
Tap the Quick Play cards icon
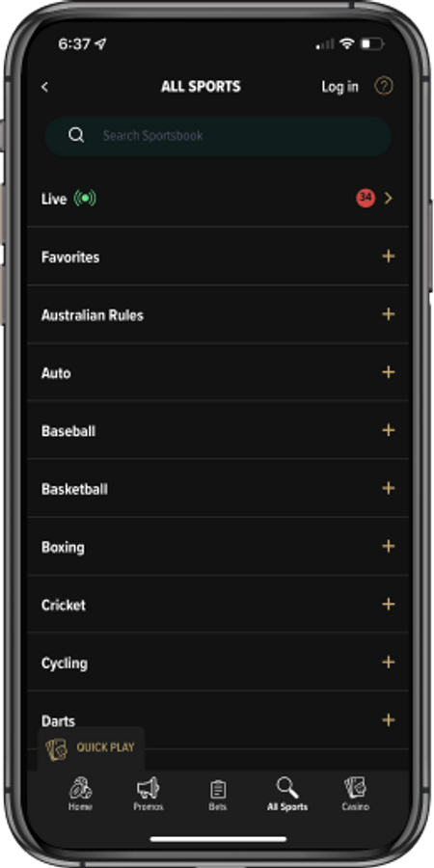56,749
